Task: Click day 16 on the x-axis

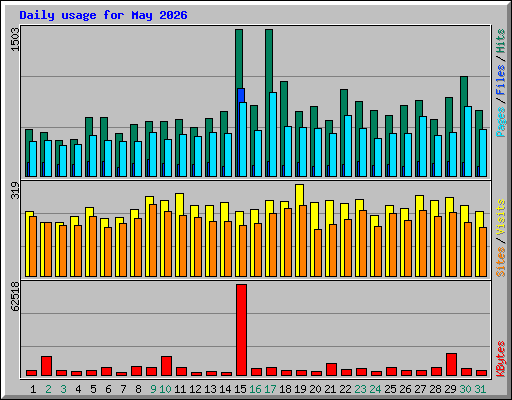Action: click(x=255, y=389)
